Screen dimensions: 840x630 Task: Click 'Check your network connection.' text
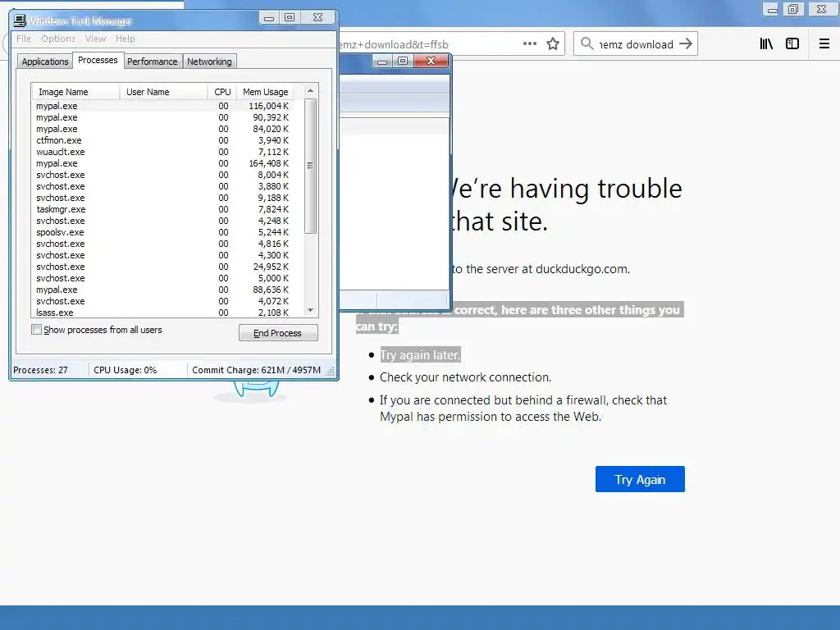[466, 377]
